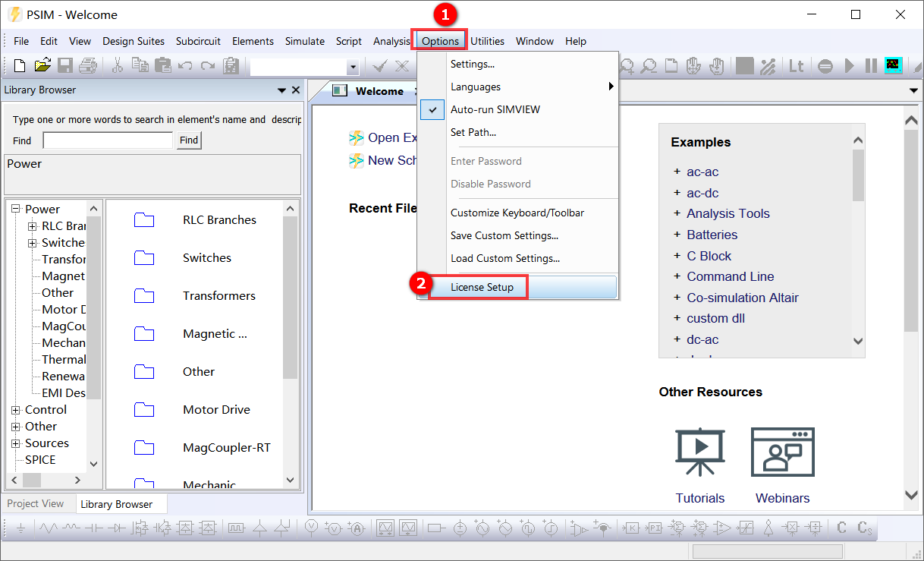Screen dimensions: 924x561
Task: Expand the RLC Branches tree node
Action: point(33,225)
